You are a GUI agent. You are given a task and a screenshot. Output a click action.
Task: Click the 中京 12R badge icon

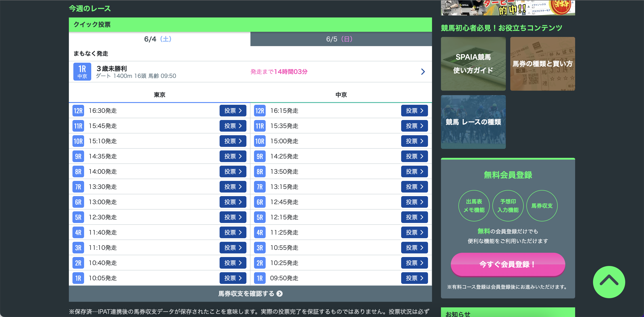tap(260, 111)
